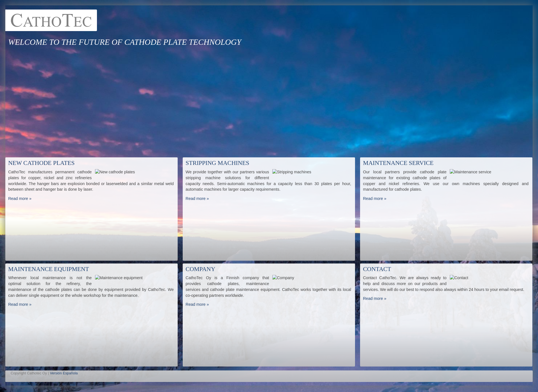Open the Versión Española language toggle
The width and height of the screenshot is (538, 392).
coord(64,373)
